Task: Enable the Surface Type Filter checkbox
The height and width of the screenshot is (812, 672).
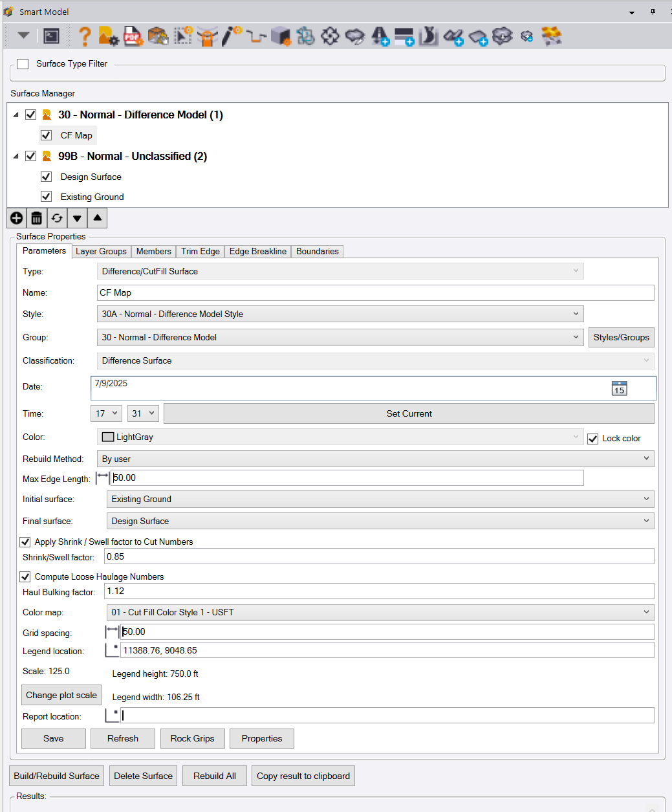Action: click(23, 64)
